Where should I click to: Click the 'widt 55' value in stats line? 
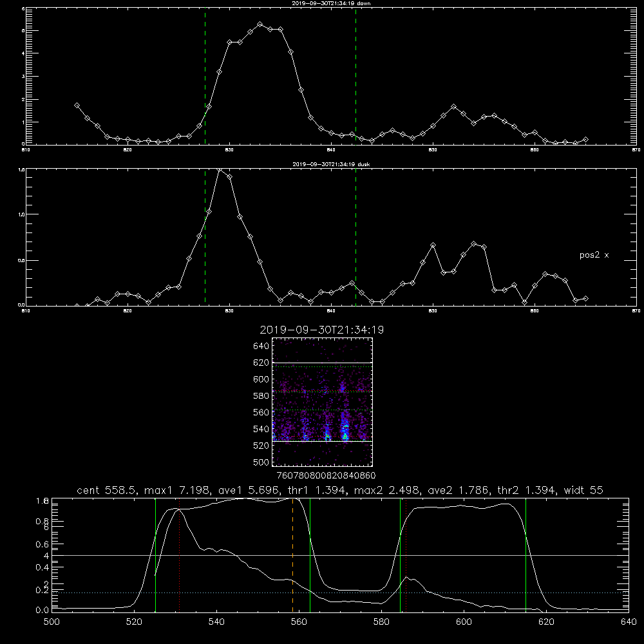click(x=583, y=490)
